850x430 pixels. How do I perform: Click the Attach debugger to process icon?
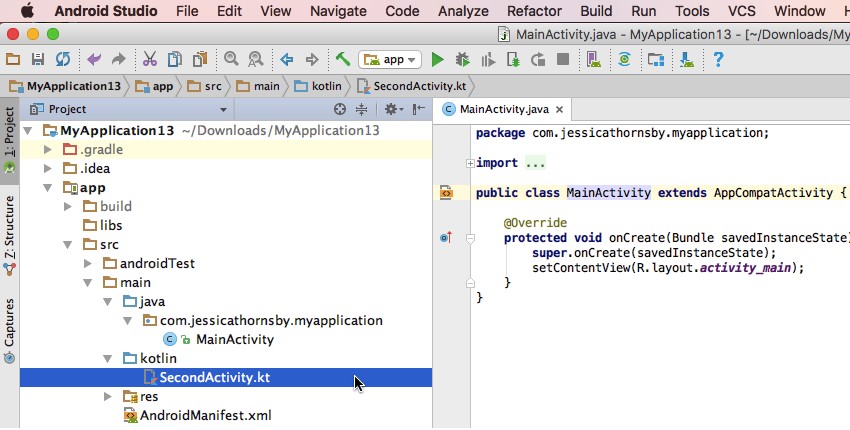tap(513, 59)
